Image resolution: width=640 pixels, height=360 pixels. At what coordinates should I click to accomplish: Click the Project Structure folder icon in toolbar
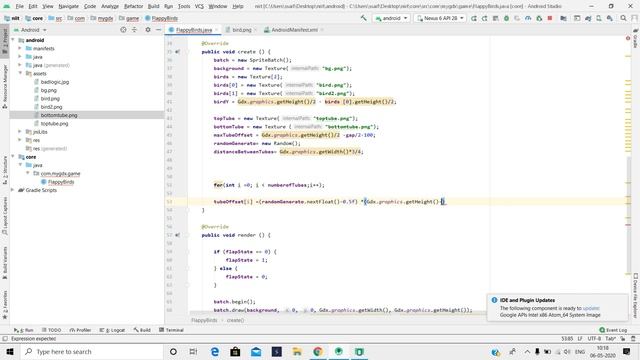tap(563, 18)
